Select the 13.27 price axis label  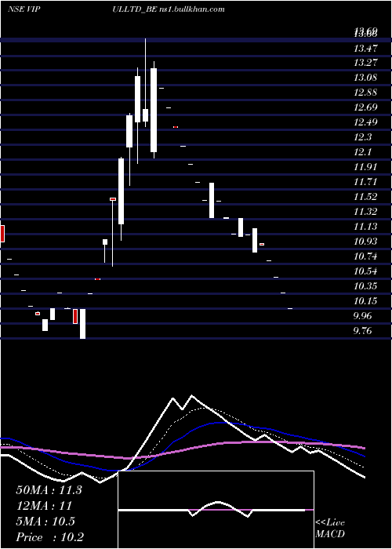365,63
